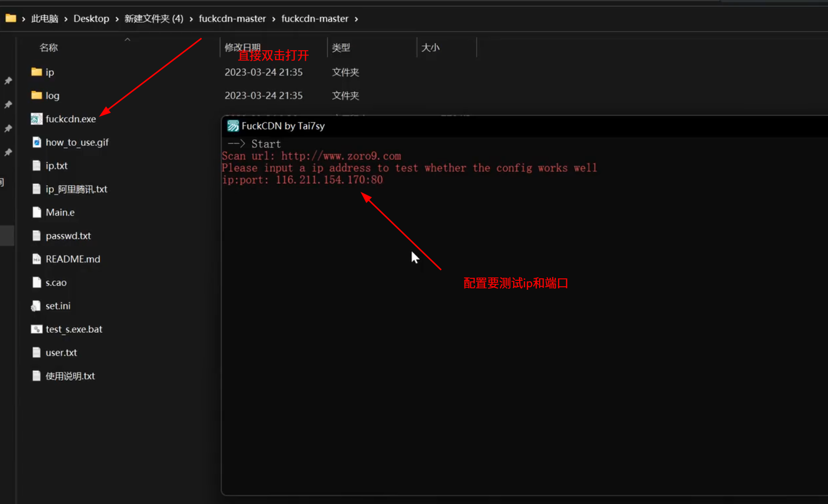Click the README.md file icon
This screenshot has width=828, height=504.
36,259
